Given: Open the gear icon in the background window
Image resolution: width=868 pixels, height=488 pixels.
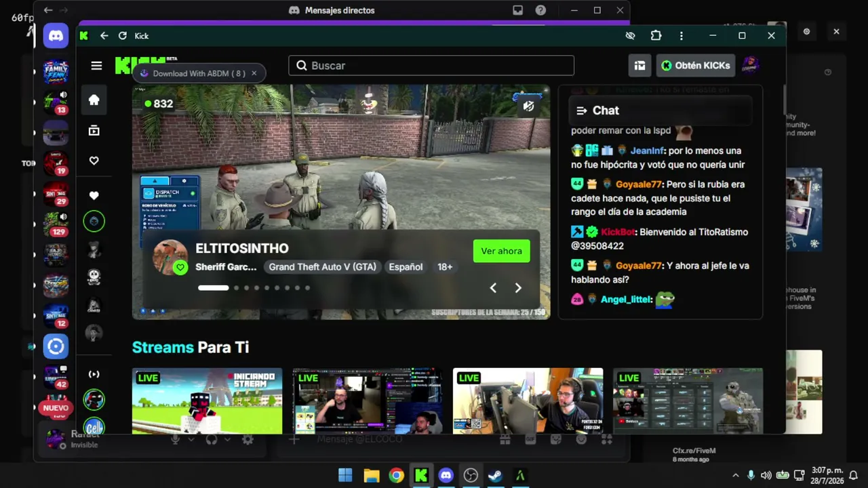Looking at the screenshot, I should click(806, 31).
